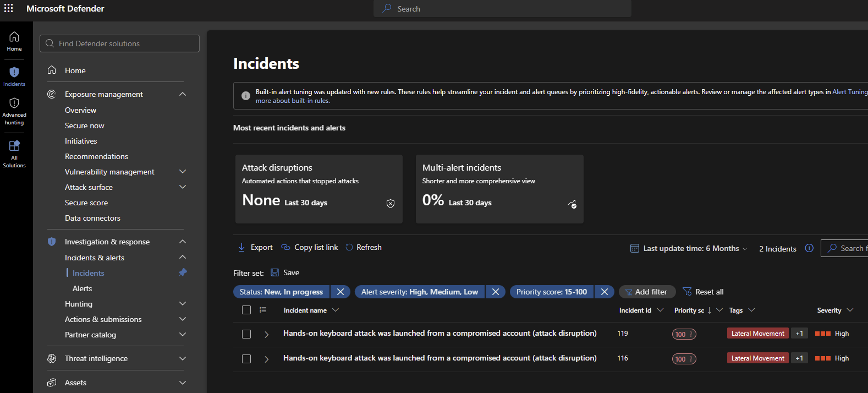Screen dimensions: 868x393
Task: Expand incident 119 row chevron
Action: pyautogui.click(x=267, y=335)
